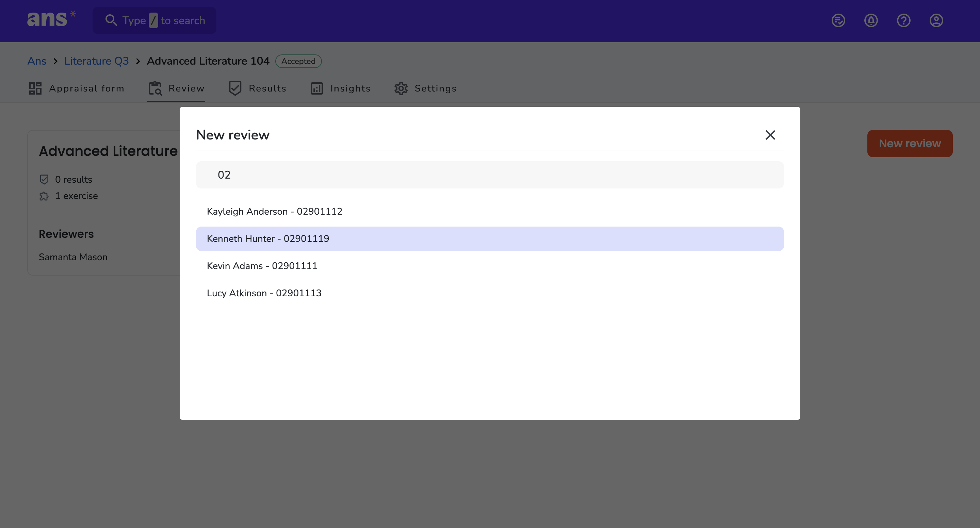Click the search field containing 02
The image size is (980, 528).
[x=490, y=175]
